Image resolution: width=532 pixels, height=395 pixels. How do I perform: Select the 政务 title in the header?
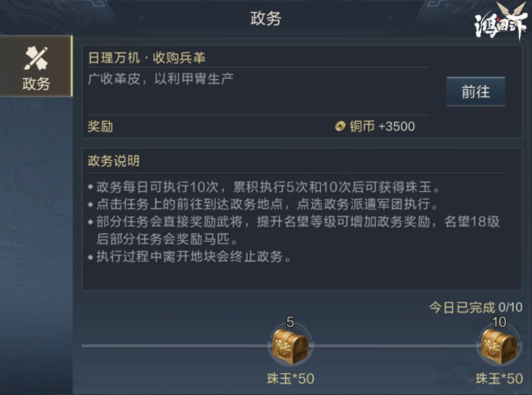266,17
